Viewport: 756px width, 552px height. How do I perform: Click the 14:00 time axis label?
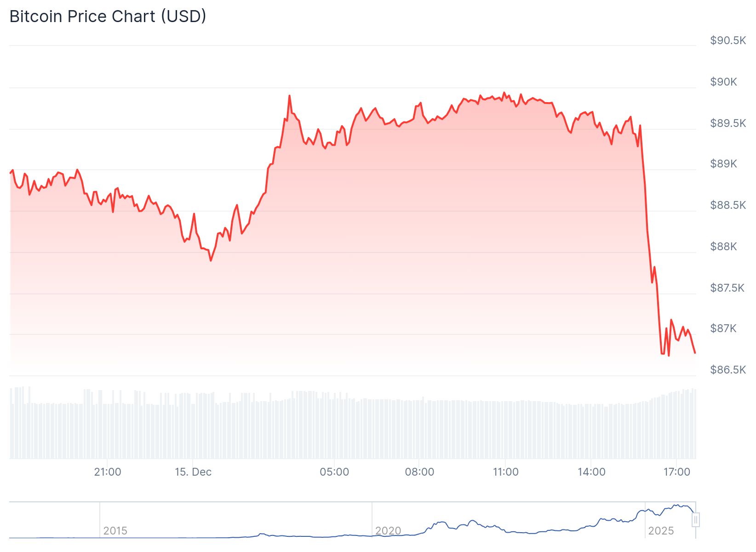pyautogui.click(x=591, y=472)
